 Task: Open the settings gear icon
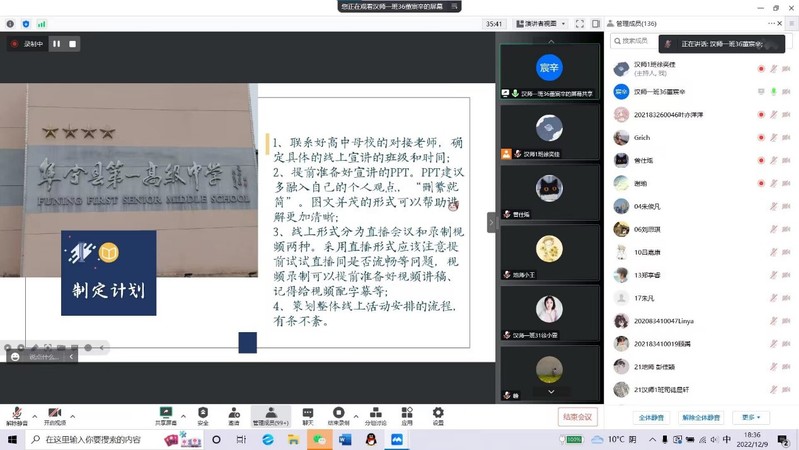coord(438,413)
